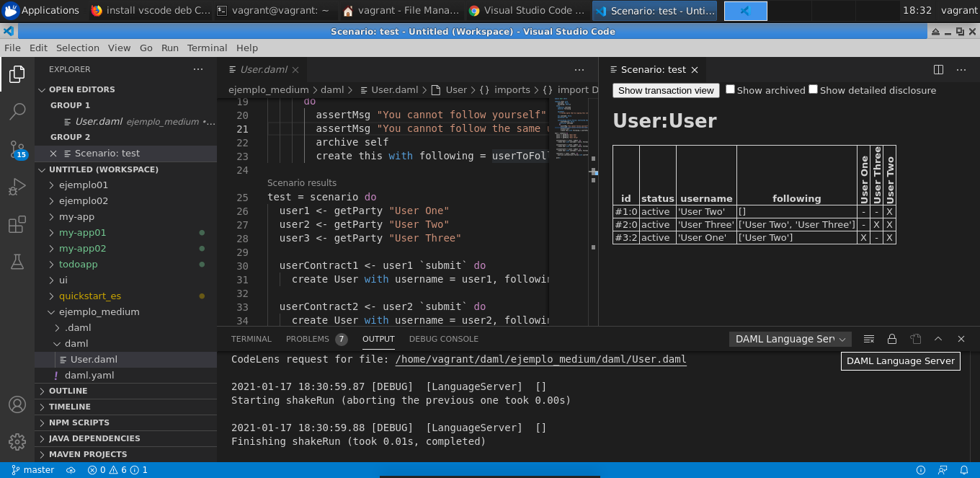This screenshot has height=478, width=980.
Task: Open the File menu
Action: 13,48
